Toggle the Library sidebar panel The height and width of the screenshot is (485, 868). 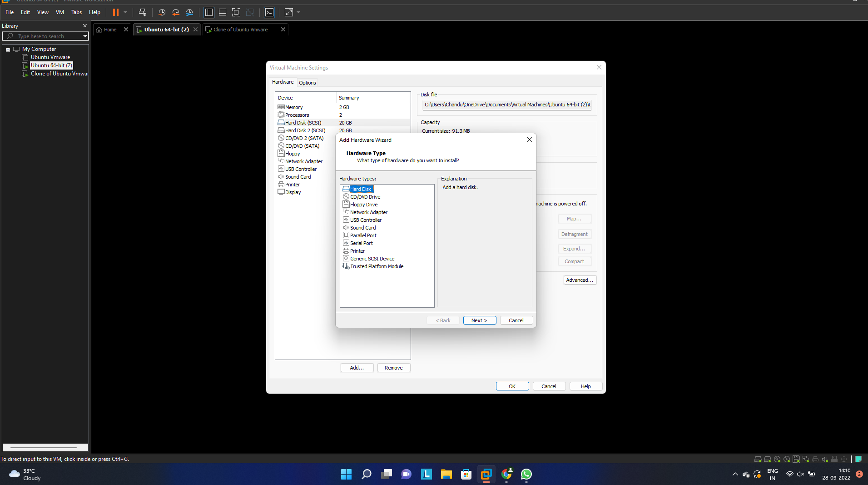pyautogui.click(x=209, y=12)
